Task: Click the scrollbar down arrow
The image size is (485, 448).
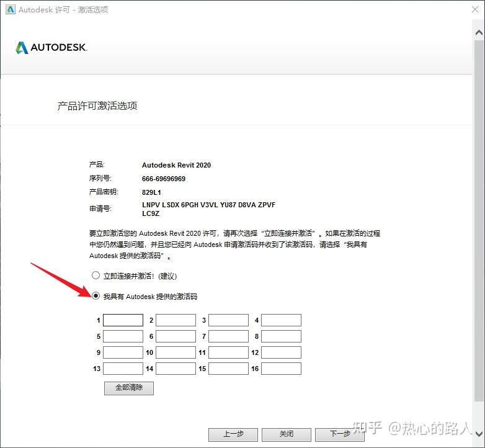Action: (x=479, y=434)
